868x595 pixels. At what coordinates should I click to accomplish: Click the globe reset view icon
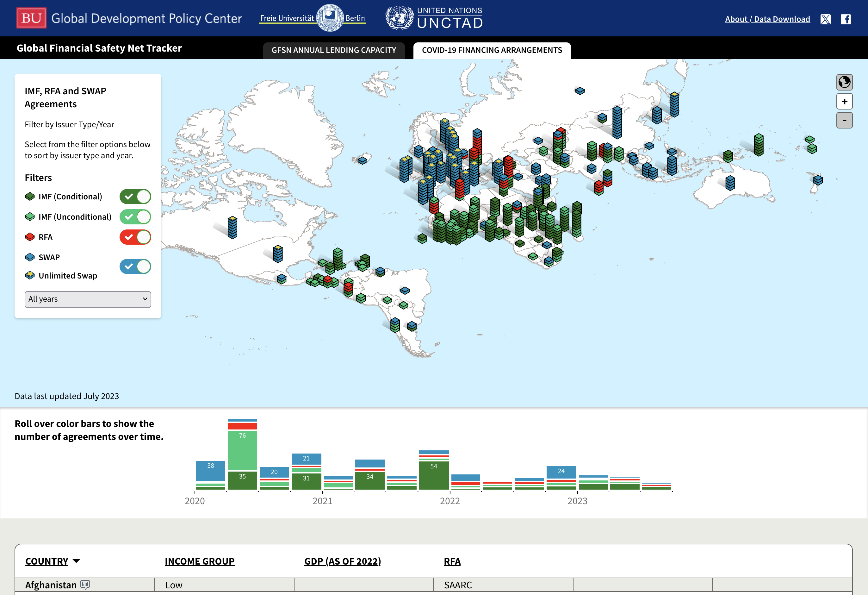[844, 82]
